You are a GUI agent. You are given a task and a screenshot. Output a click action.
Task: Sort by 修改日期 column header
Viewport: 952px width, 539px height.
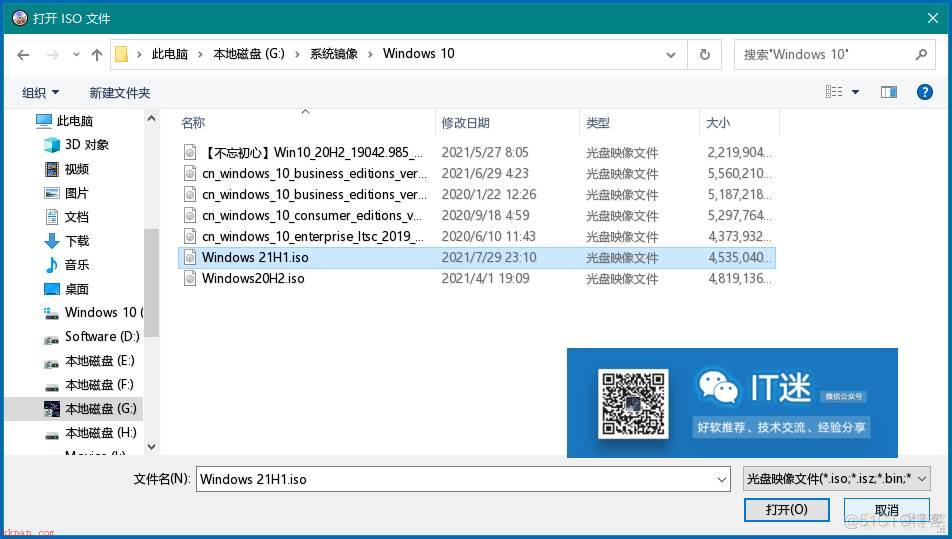point(465,123)
